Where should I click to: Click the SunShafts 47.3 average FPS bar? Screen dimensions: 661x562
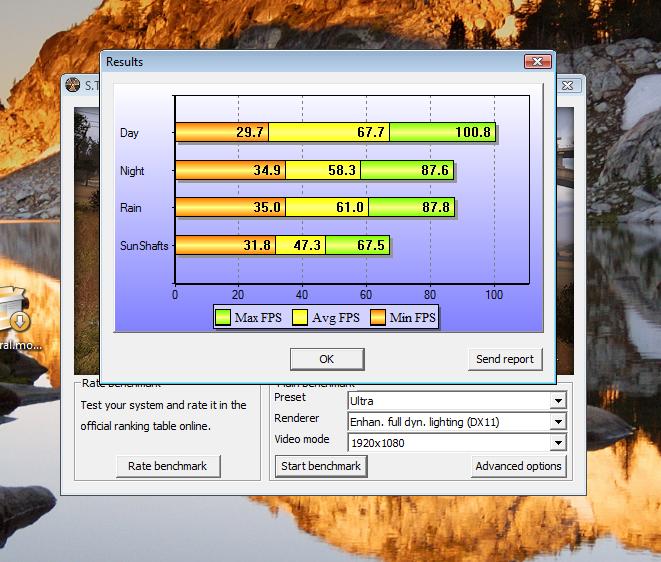coord(301,245)
